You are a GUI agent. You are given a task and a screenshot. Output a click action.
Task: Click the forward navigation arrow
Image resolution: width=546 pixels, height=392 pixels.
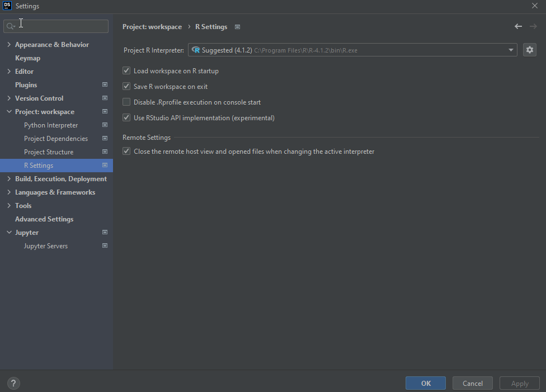click(533, 26)
